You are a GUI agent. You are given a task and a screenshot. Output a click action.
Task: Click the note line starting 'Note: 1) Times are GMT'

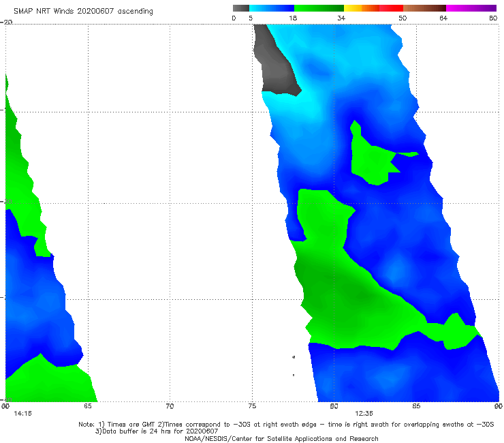286,425
